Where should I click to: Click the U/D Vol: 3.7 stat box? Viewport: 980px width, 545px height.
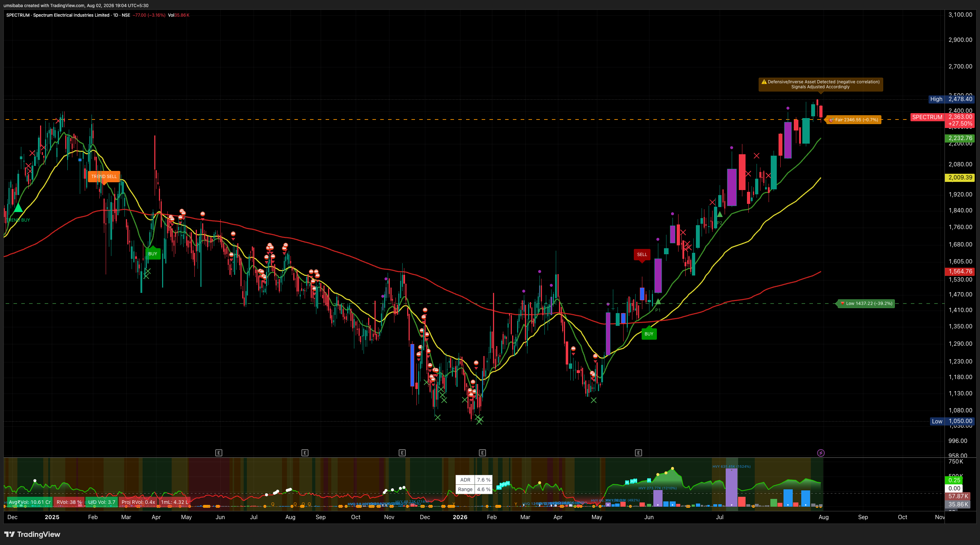point(101,502)
